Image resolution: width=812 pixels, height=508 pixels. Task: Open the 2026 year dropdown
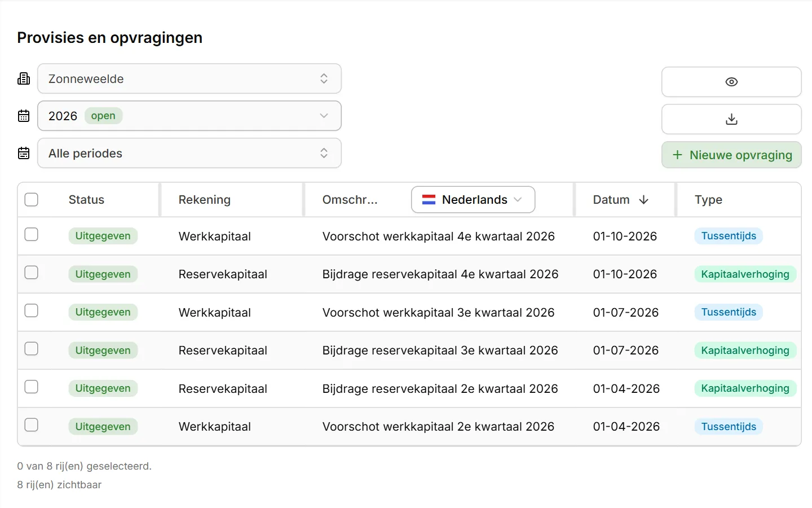pyautogui.click(x=189, y=116)
